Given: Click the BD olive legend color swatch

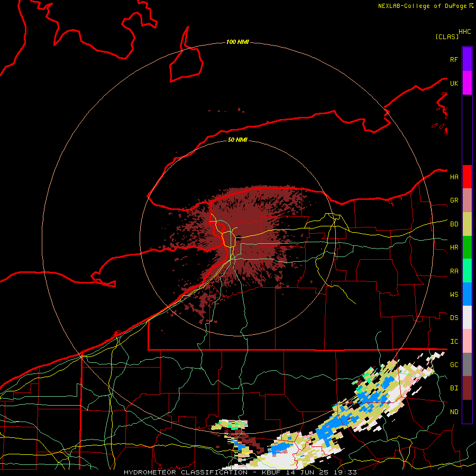Looking at the screenshot, I should [x=467, y=224].
